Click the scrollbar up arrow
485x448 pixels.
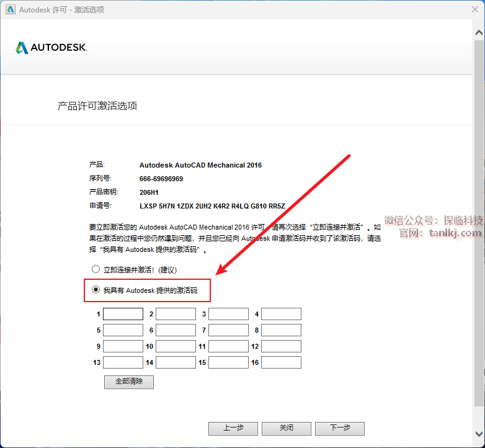pos(479,33)
